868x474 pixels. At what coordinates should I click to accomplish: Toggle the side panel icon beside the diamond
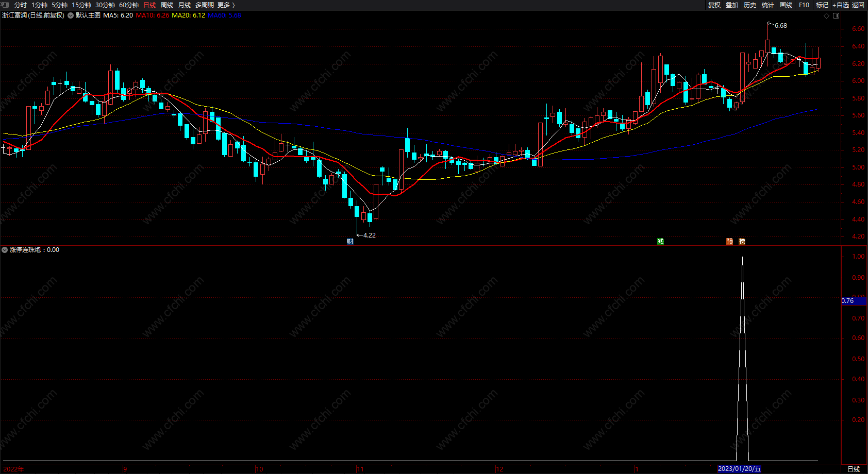point(836,15)
